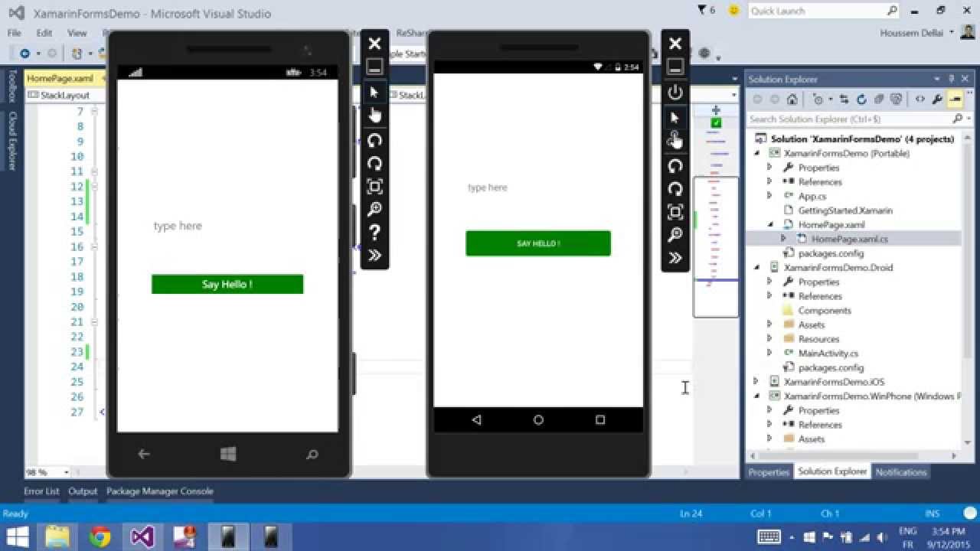This screenshot has width=980, height=551.
Task: Tap Android emulator back navigation button
Action: tap(476, 419)
